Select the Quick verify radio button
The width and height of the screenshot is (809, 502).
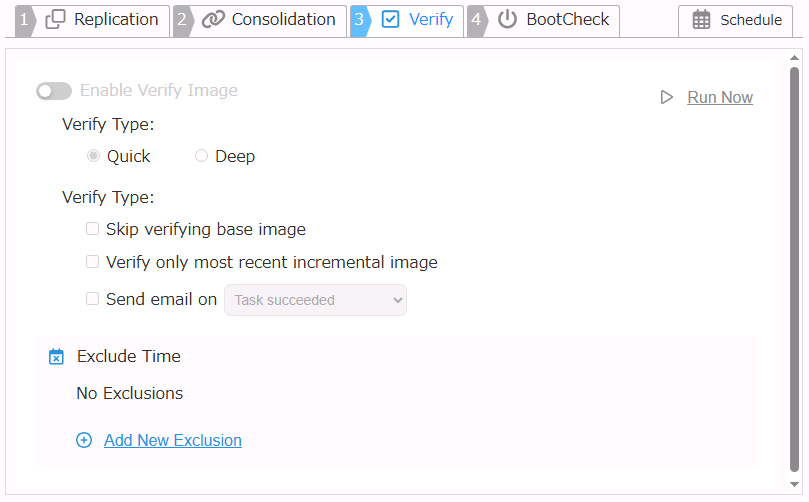94,156
